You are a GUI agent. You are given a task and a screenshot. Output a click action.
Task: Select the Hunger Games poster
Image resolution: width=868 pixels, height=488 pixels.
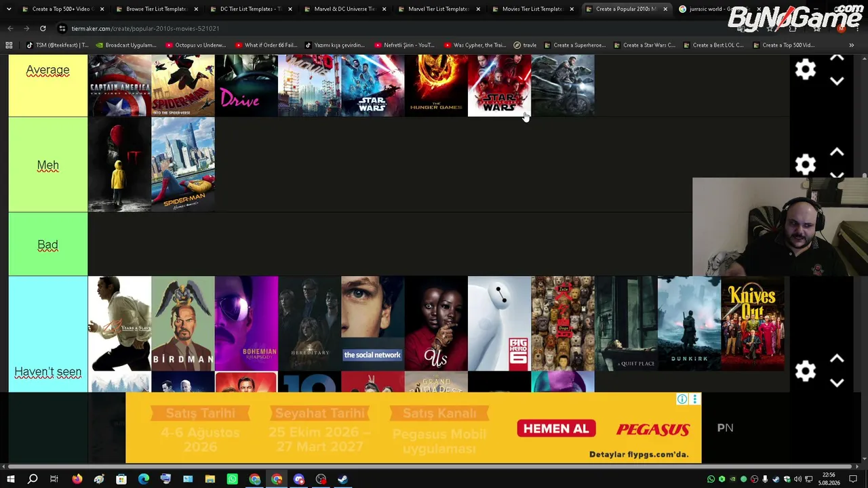436,85
